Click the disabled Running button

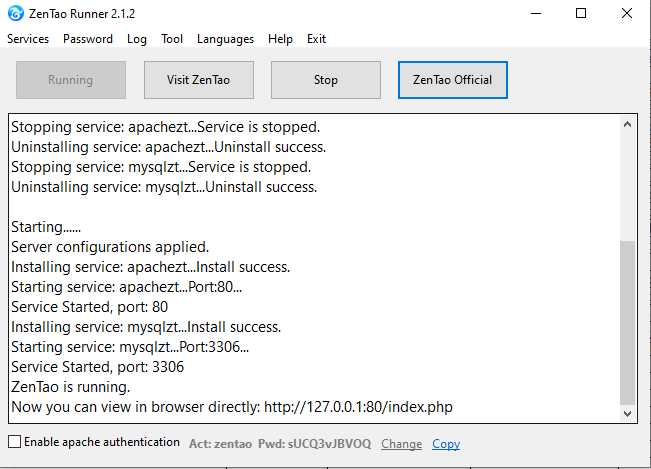coord(70,80)
